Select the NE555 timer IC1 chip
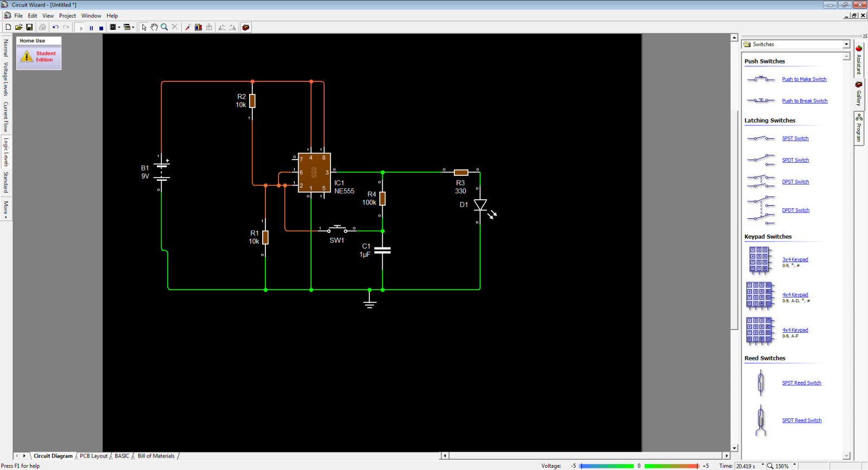Viewport: 868px width, 470px height. tap(314, 173)
